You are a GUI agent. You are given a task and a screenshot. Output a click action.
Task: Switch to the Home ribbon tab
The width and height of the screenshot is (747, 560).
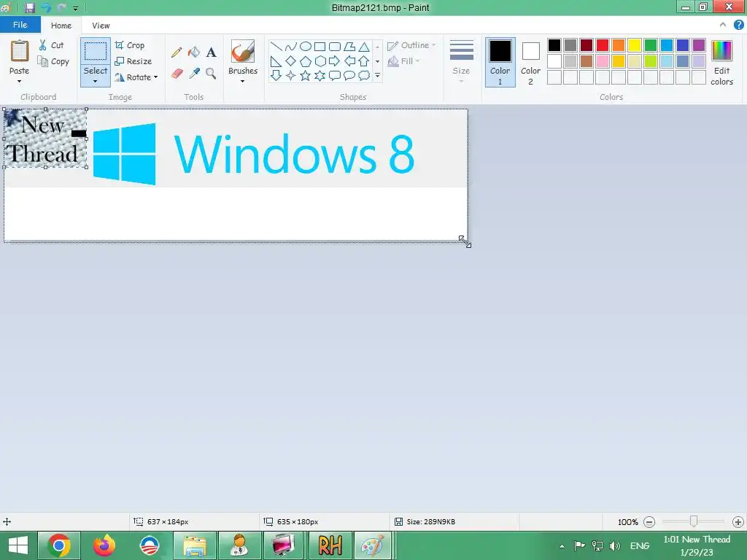(x=61, y=26)
